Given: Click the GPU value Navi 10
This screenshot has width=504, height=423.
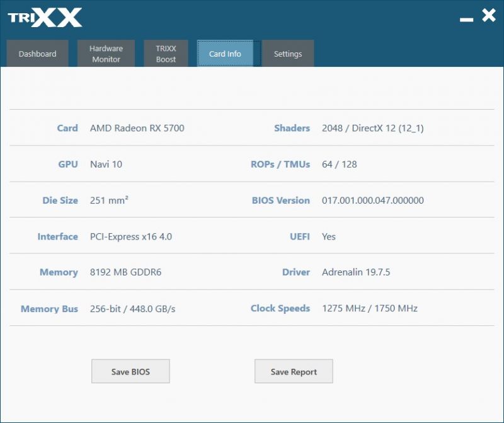Looking at the screenshot, I should coord(106,165).
